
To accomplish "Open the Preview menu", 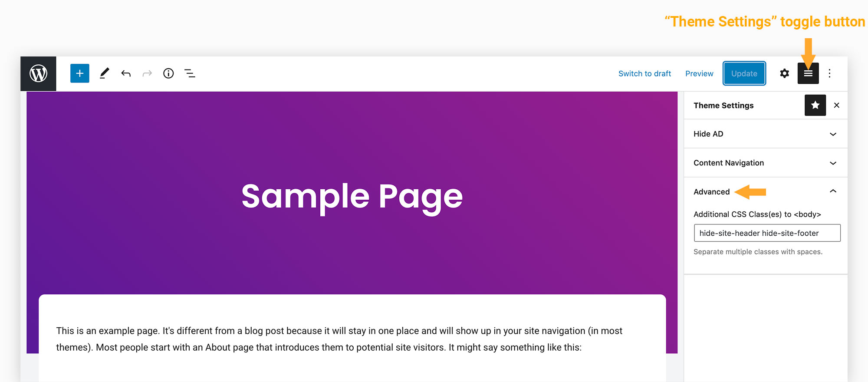I will pos(699,73).
